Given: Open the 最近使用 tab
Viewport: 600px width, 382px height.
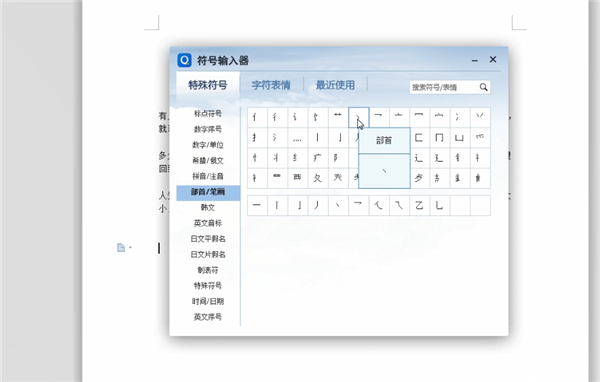Looking at the screenshot, I should (335, 85).
